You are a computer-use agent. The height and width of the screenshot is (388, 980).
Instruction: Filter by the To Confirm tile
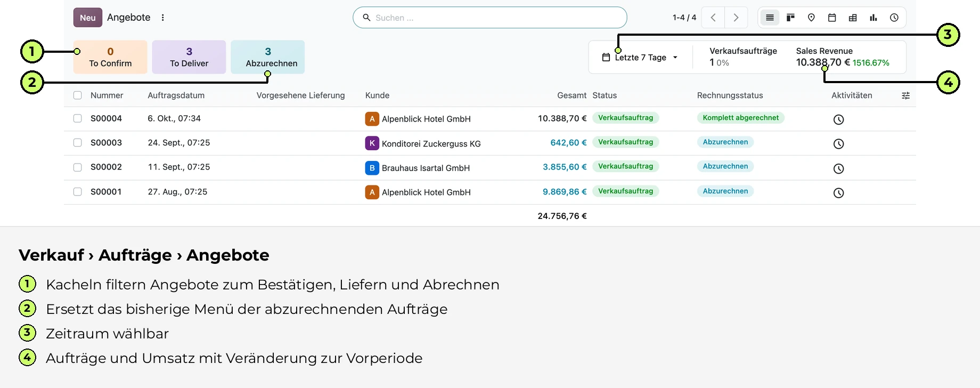110,57
